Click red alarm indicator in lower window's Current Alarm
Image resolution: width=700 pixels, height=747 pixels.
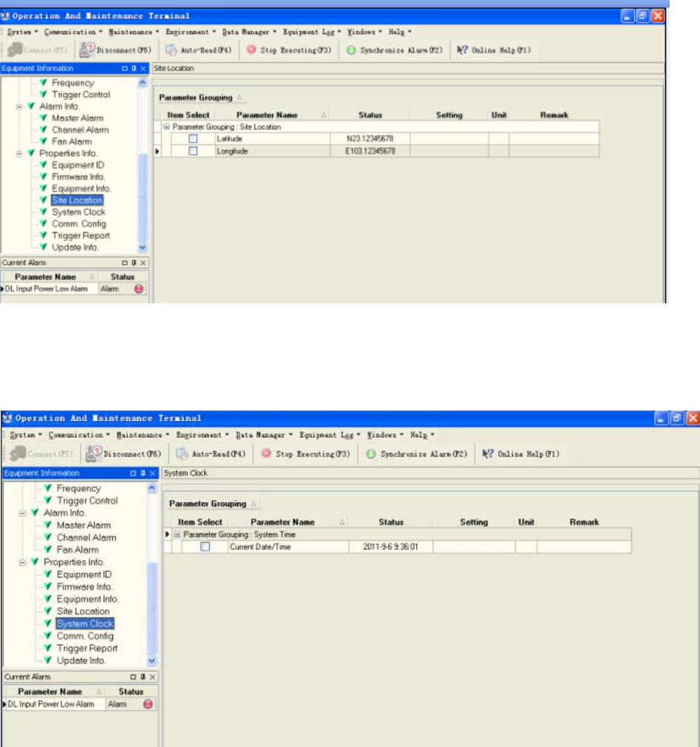point(148,704)
